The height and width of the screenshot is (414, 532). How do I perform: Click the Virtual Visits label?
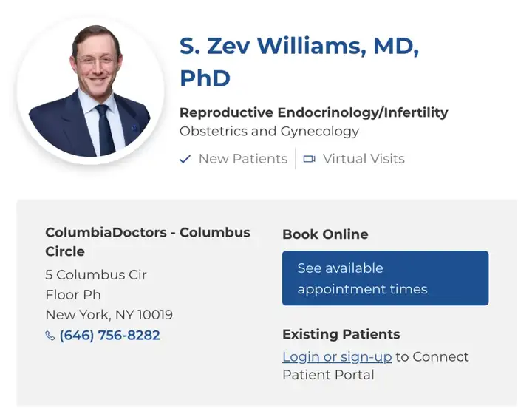coord(364,159)
